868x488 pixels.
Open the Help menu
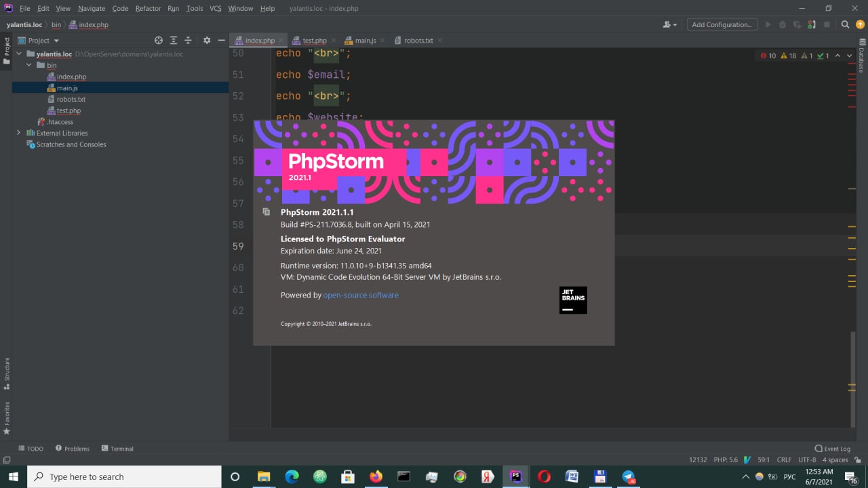pyautogui.click(x=268, y=8)
